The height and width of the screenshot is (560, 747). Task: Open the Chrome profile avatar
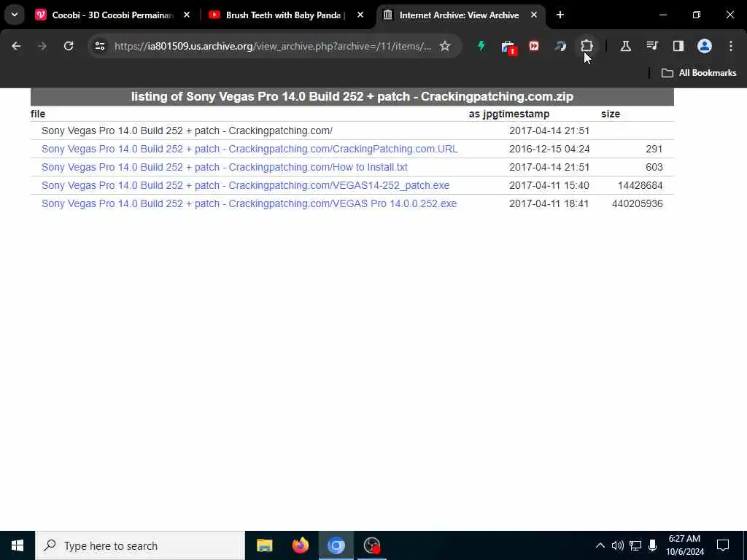(x=705, y=46)
